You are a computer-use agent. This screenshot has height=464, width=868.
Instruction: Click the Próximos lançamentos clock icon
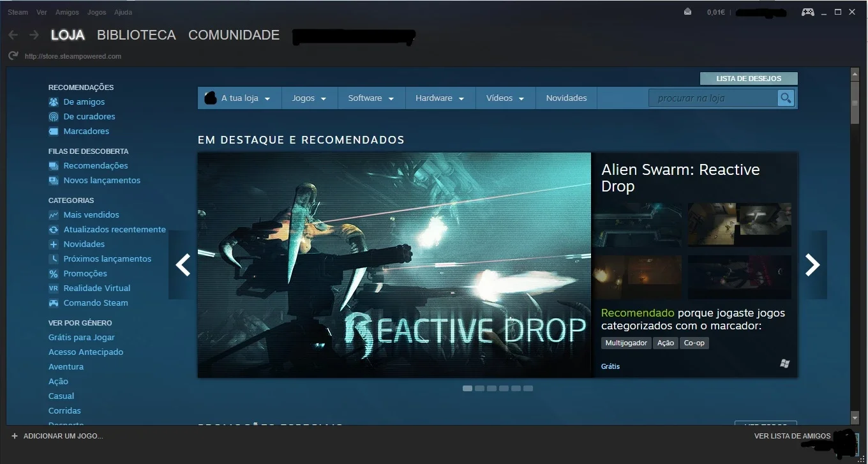coord(54,259)
